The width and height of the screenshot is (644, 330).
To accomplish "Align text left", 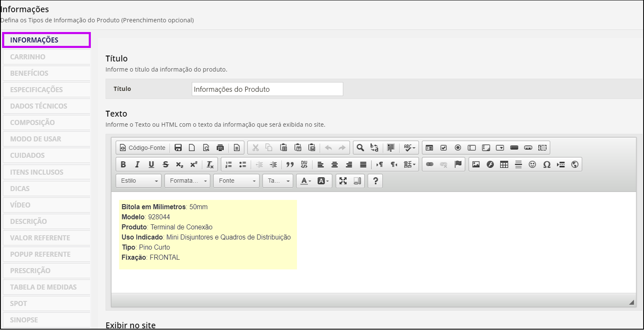I will tap(321, 165).
